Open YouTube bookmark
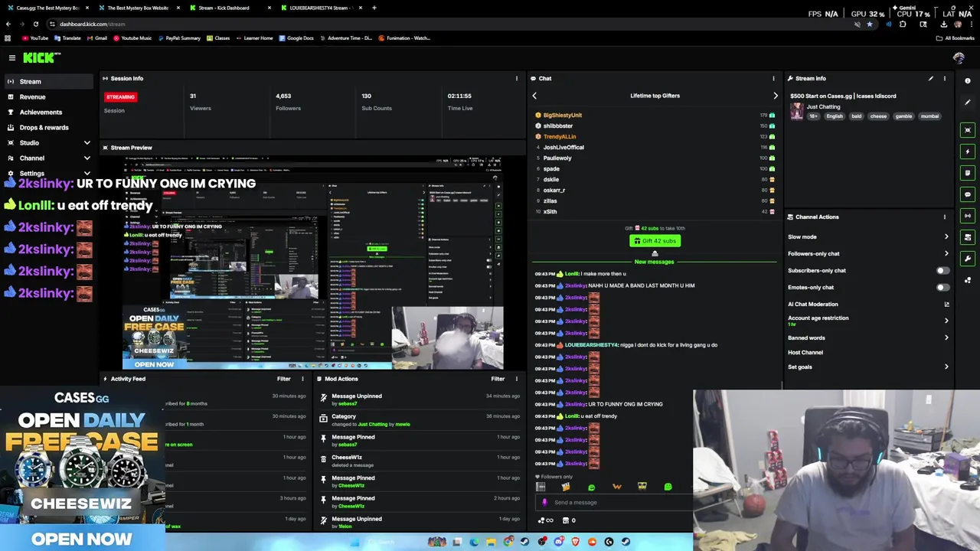 [35, 37]
